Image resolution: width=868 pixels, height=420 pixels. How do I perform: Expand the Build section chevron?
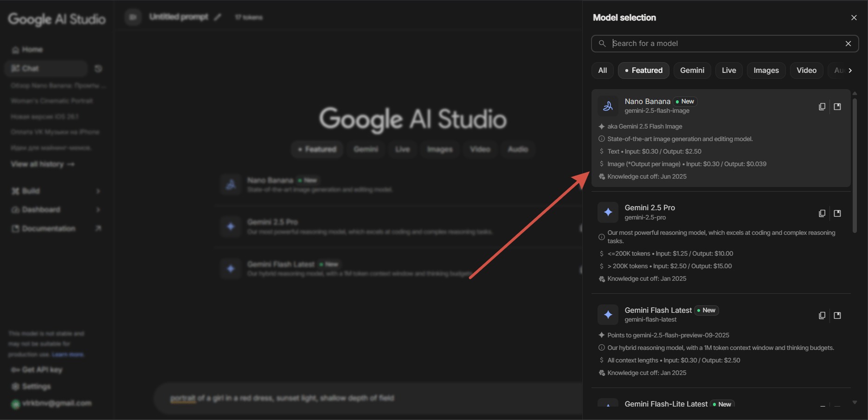98,191
